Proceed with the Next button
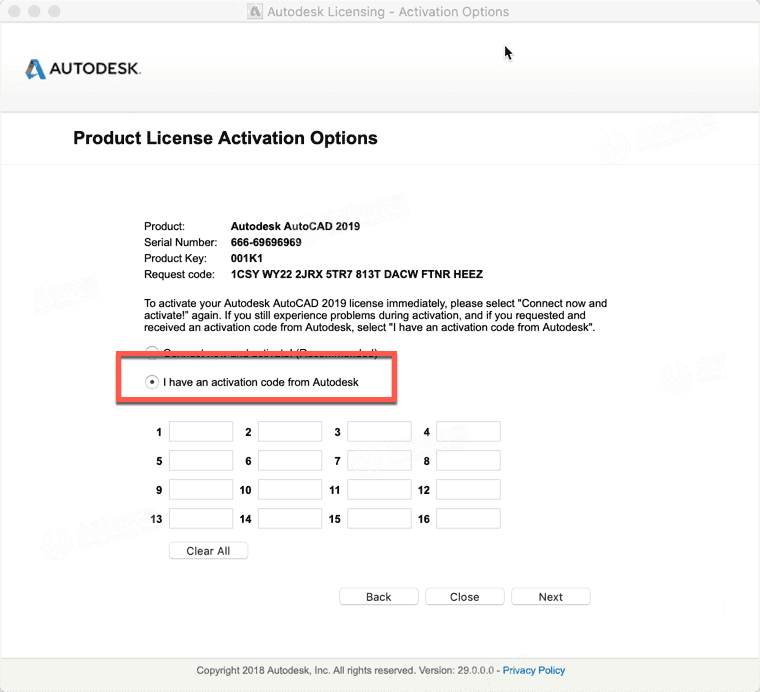760x692 pixels. [x=550, y=597]
